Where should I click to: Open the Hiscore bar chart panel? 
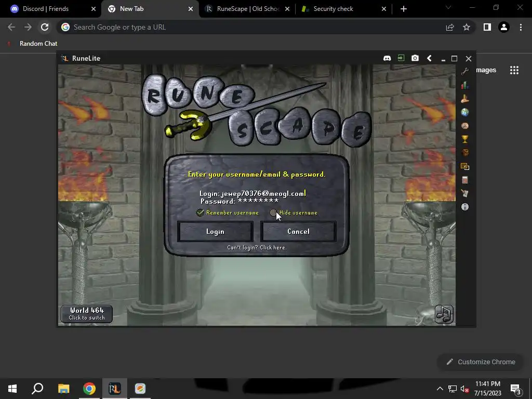(x=465, y=85)
